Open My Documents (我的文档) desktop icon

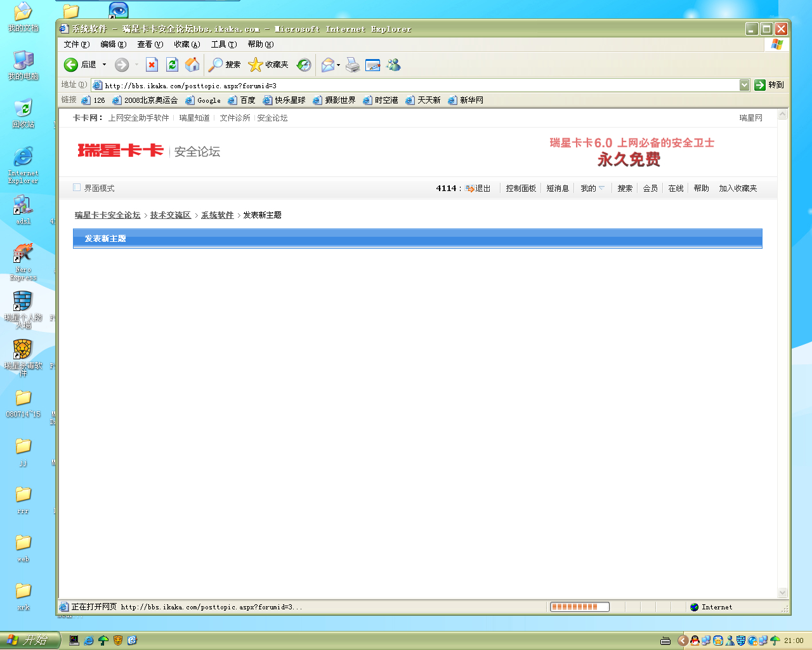point(23,17)
